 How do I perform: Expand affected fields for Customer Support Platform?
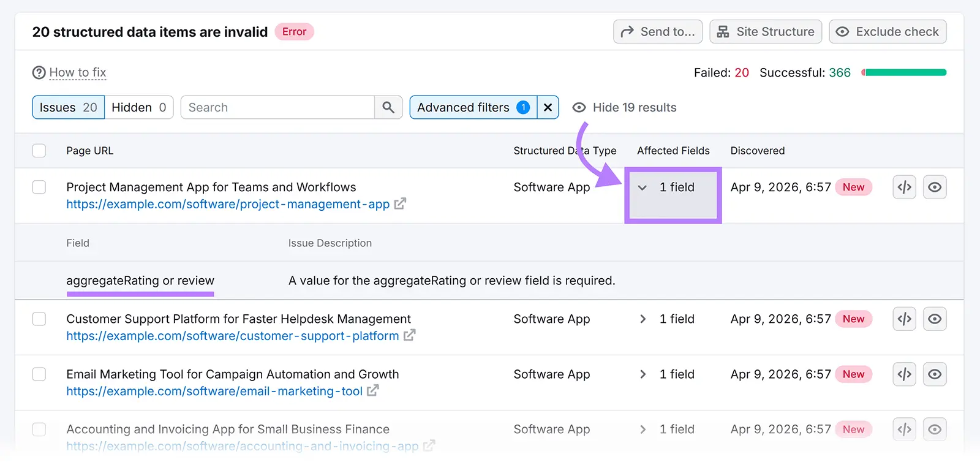[x=643, y=319]
